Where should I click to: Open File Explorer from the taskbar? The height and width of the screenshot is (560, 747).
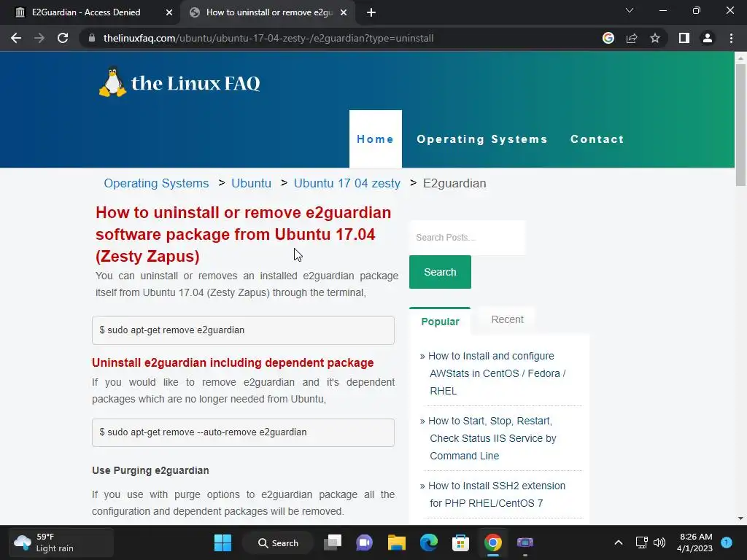pos(396,542)
